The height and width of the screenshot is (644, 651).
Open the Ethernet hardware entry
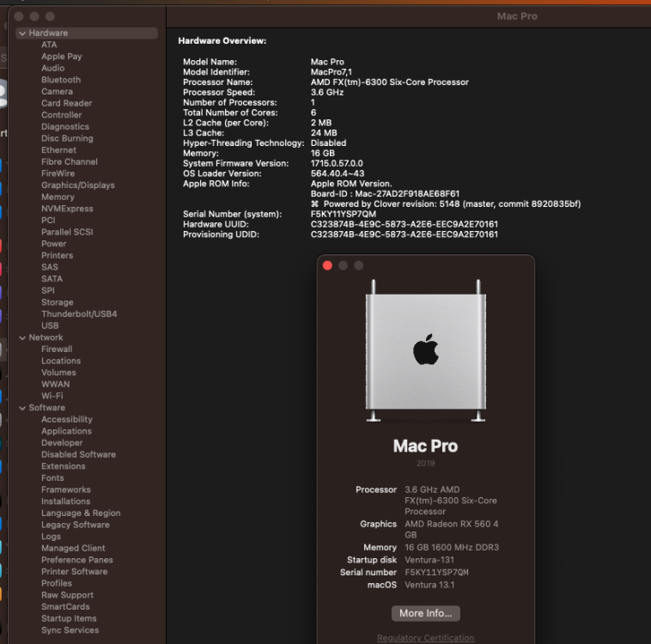(x=58, y=150)
